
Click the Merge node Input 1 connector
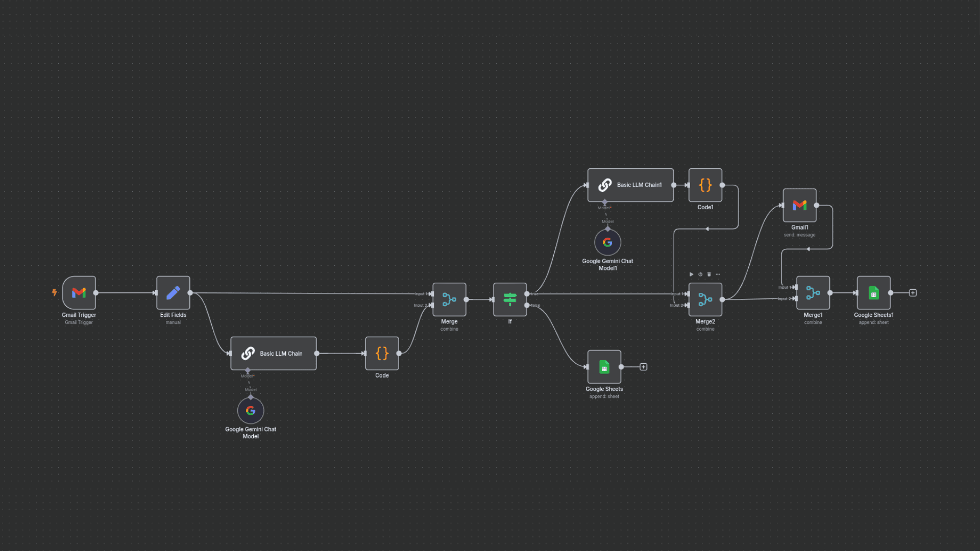pyautogui.click(x=432, y=294)
